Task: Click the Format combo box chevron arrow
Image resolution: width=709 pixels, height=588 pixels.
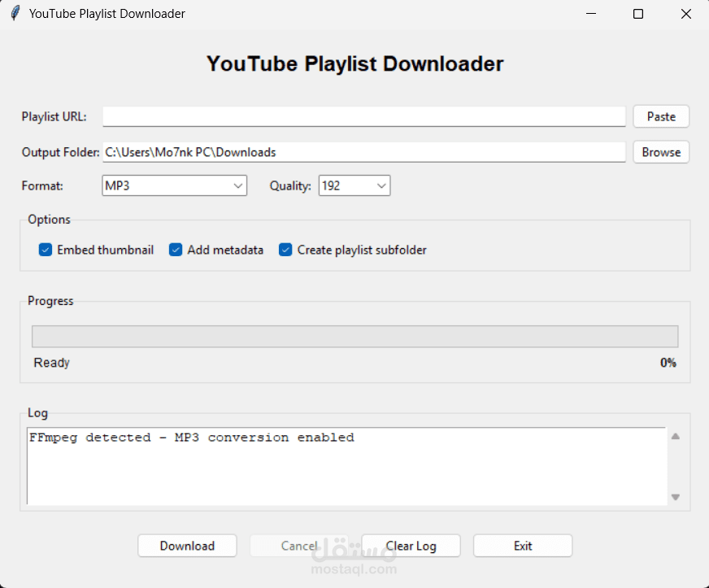Action: (x=238, y=185)
